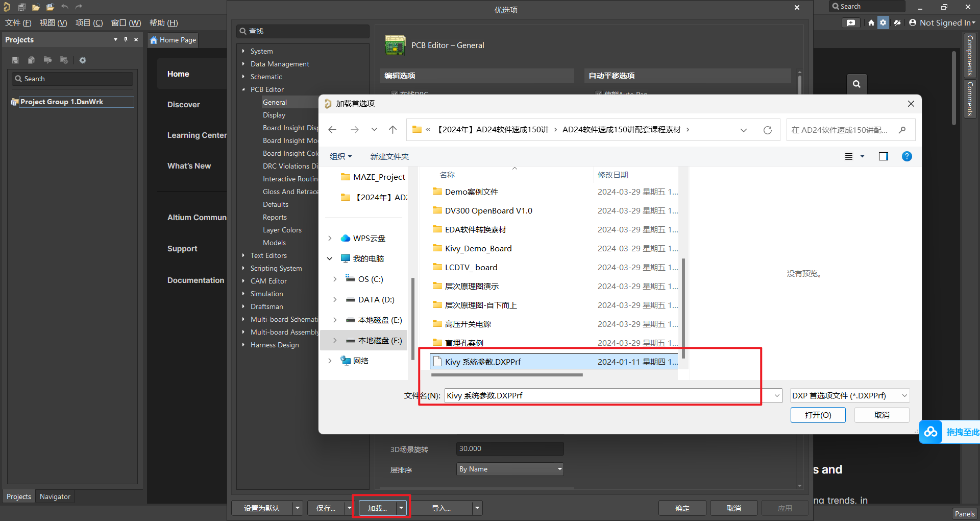Viewport: 980px width, 521px height.
Task: Open the view options dropdown arrow
Action: point(862,156)
